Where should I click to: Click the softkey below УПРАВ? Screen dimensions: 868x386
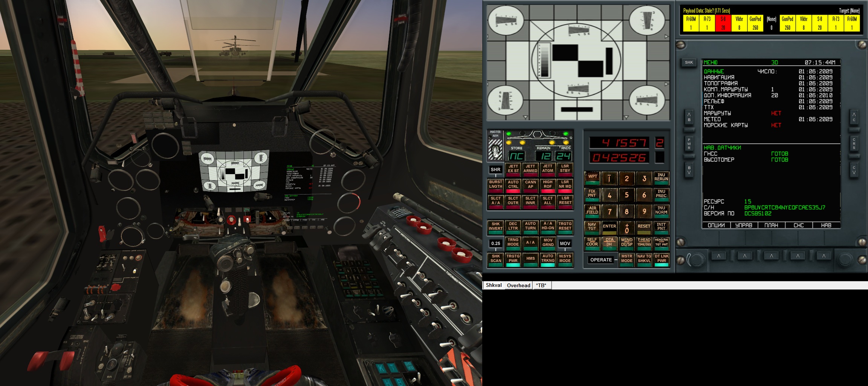point(745,256)
